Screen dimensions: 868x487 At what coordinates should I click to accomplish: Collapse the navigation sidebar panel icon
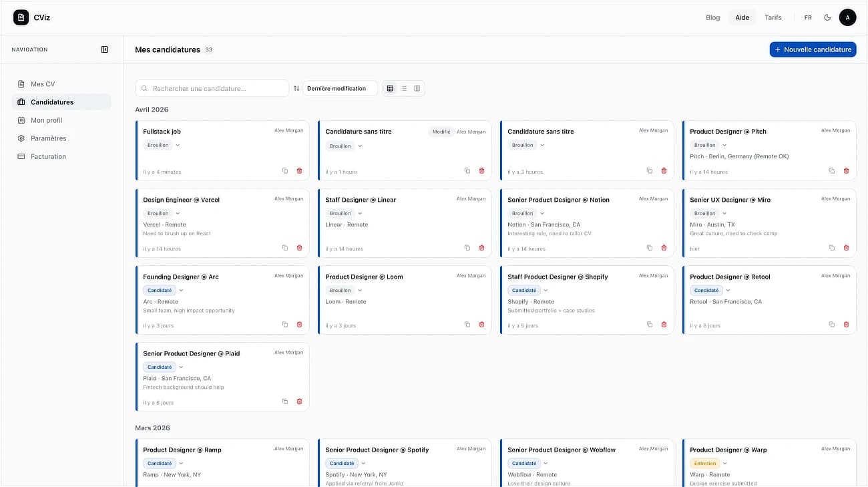[105, 49]
